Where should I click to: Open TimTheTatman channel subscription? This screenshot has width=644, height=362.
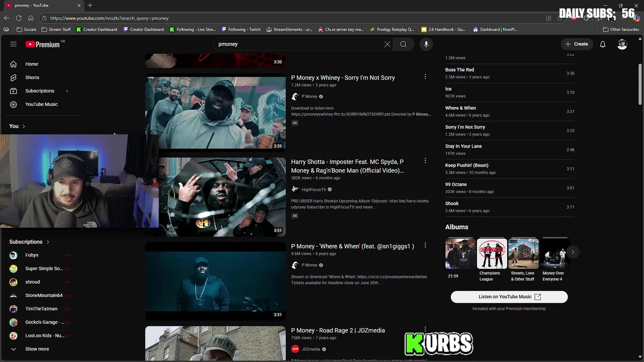[x=40, y=309]
